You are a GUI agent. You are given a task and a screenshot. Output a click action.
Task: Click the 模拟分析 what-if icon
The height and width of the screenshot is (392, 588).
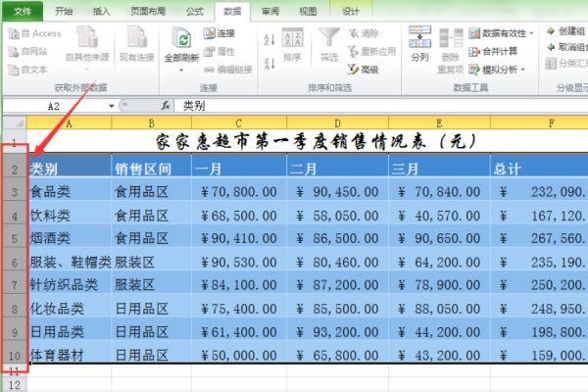pyautogui.click(x=474, y=70)
